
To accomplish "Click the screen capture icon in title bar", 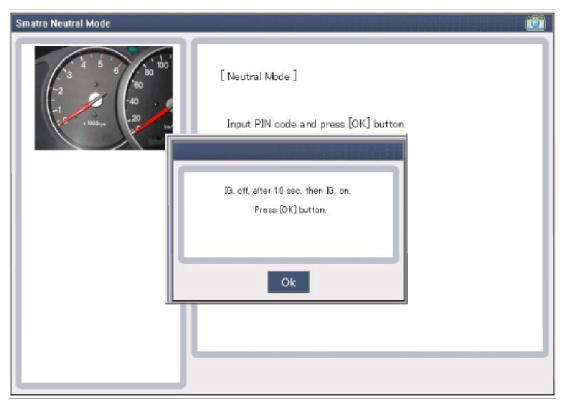I will [x=535, y=23].
